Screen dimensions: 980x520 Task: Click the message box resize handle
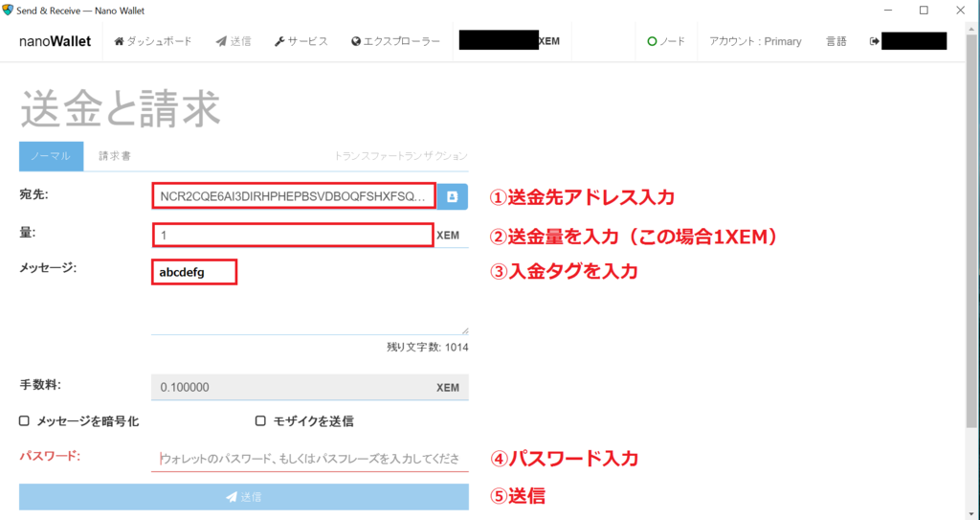pyautogui.click(x=464, y=330)
